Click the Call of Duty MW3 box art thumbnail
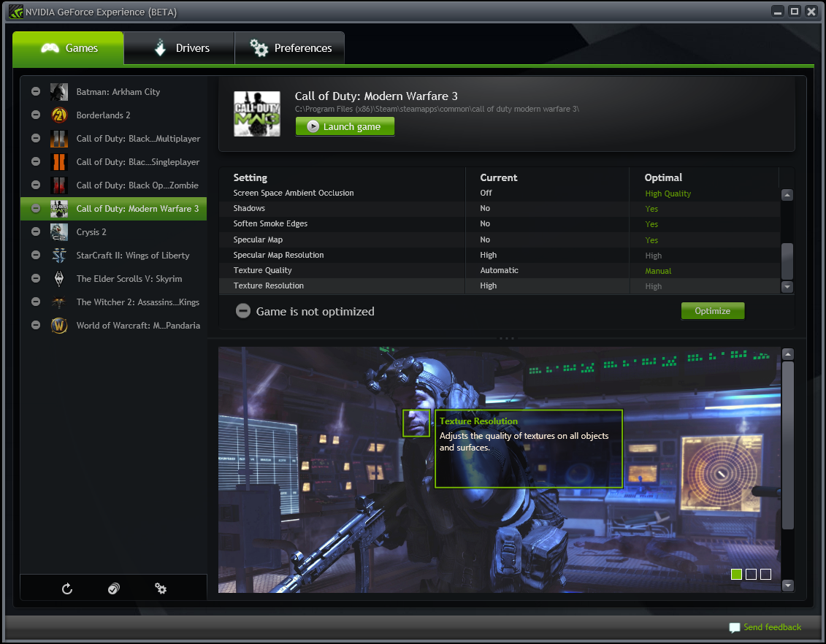The height and width of the screenshot is (644, 826). tap(257, 113)
